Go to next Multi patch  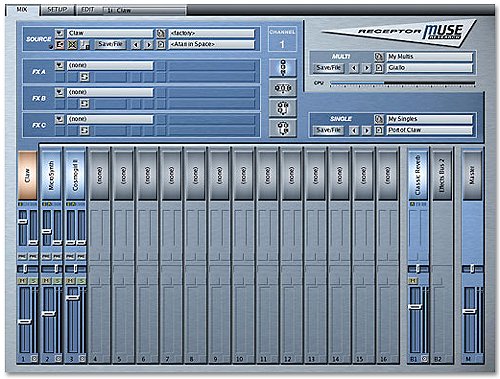point(367,68)
